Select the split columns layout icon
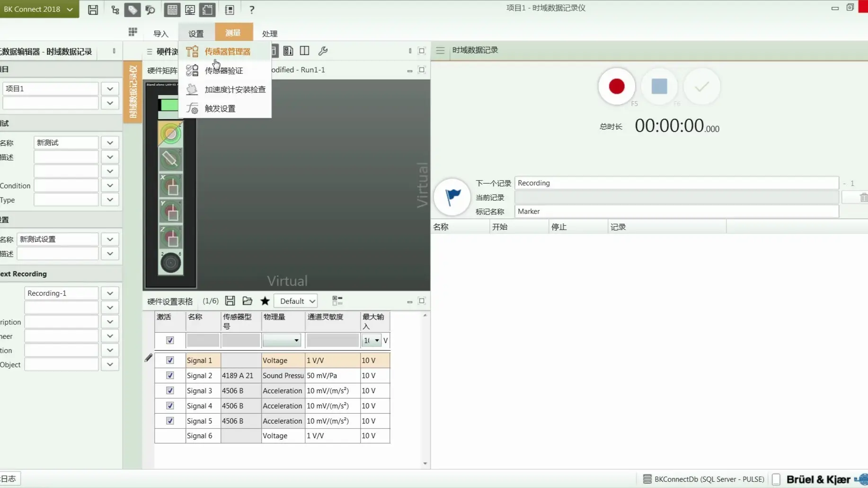The image size is (868, 488). 304,51
